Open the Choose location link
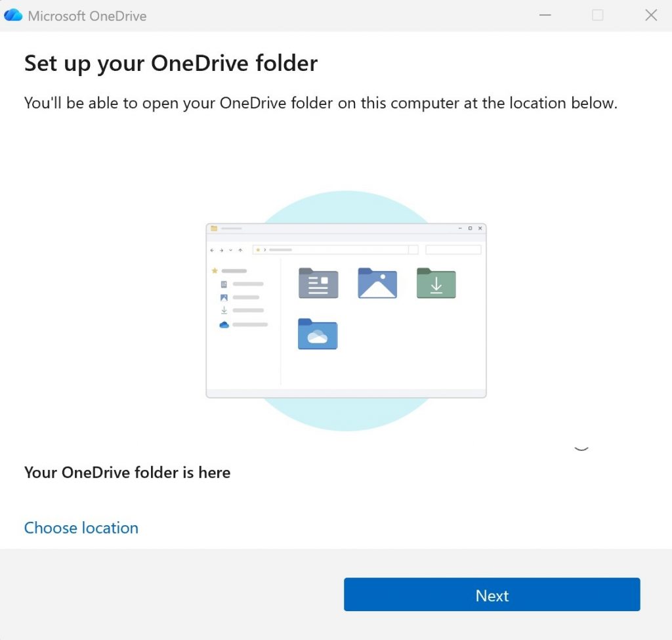Screen dimensions: 672x640 (x=81, y=528)
